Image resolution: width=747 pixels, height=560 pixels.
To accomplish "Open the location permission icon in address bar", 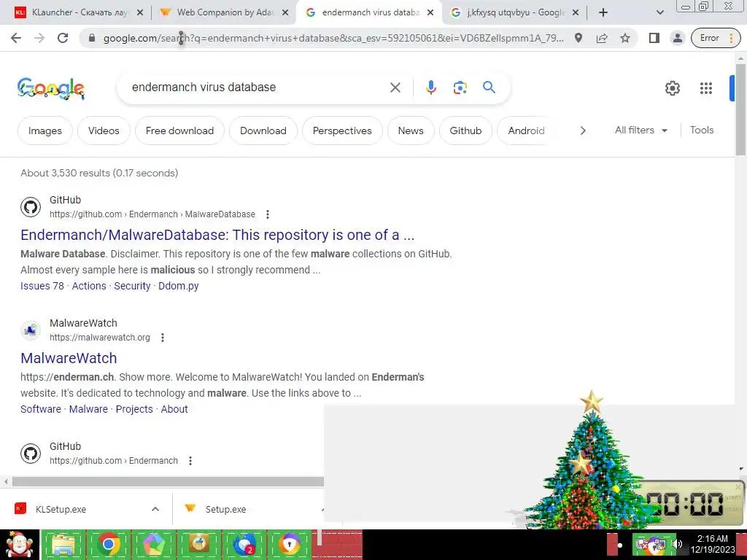I will [578, 38].
